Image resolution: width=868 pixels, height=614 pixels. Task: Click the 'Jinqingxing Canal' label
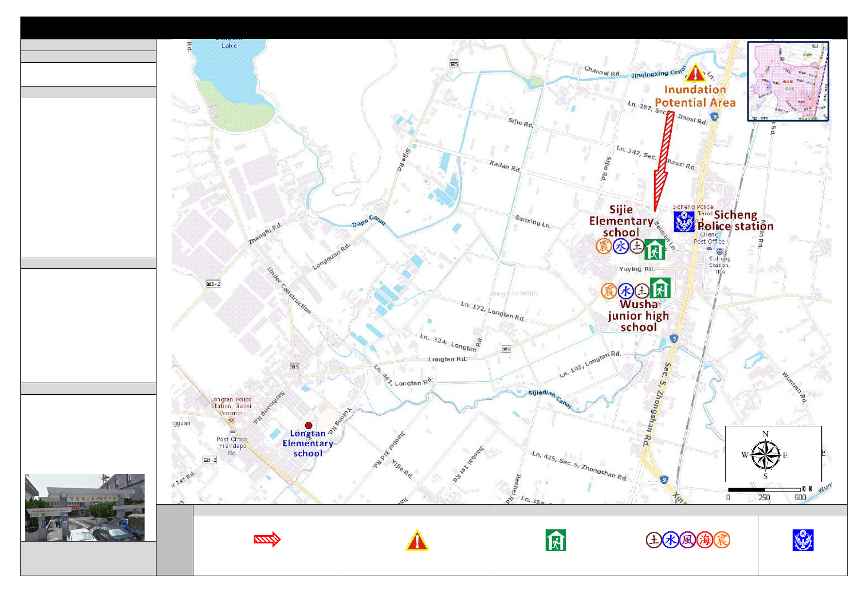pos(659,72)
